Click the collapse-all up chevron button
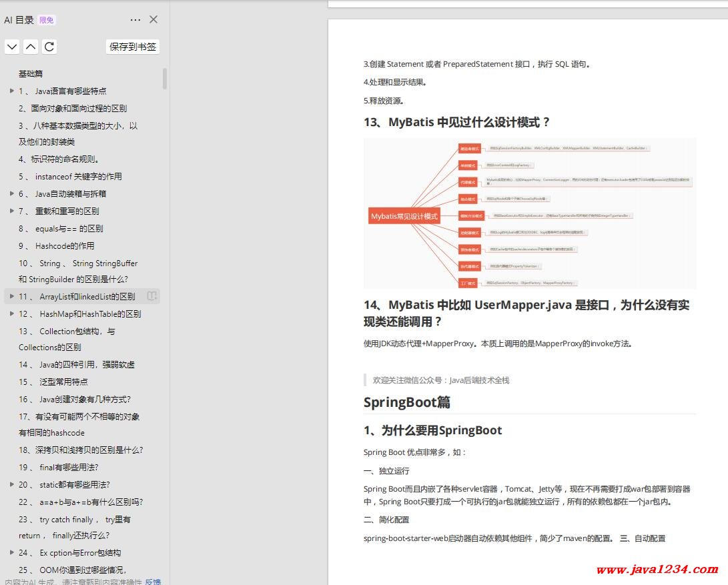Viewport: 728px width, 585px height. [31, 47]
